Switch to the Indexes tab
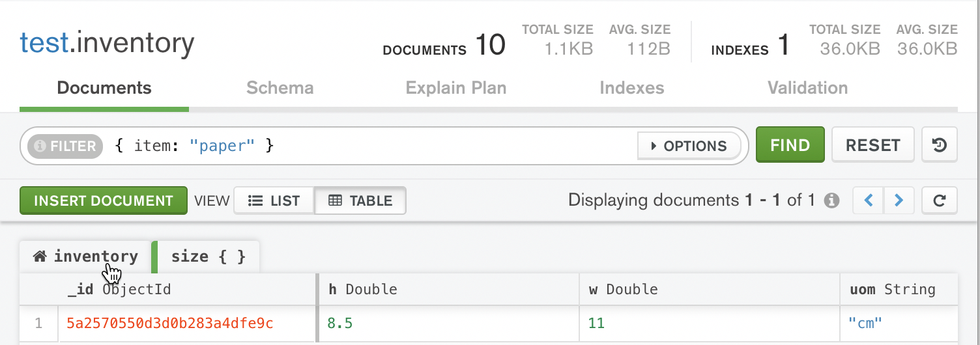 coord(631,88)
